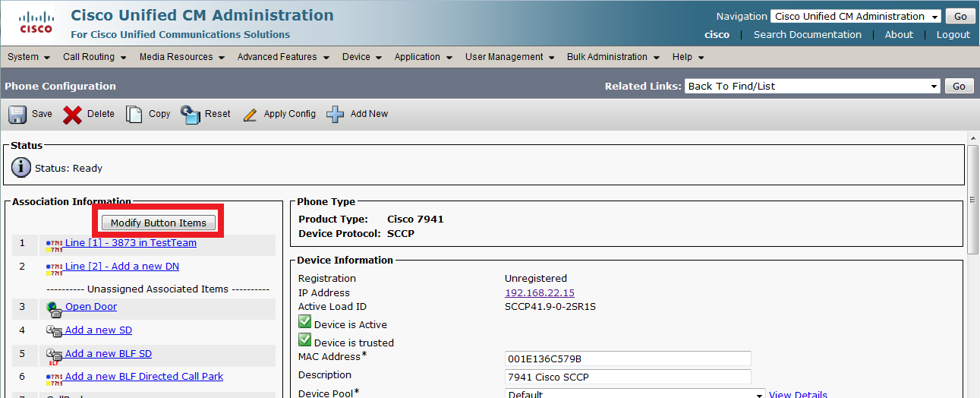Click the Add New plus icon
The height and width of the screenshot is (398, 980).
(335, 114)
